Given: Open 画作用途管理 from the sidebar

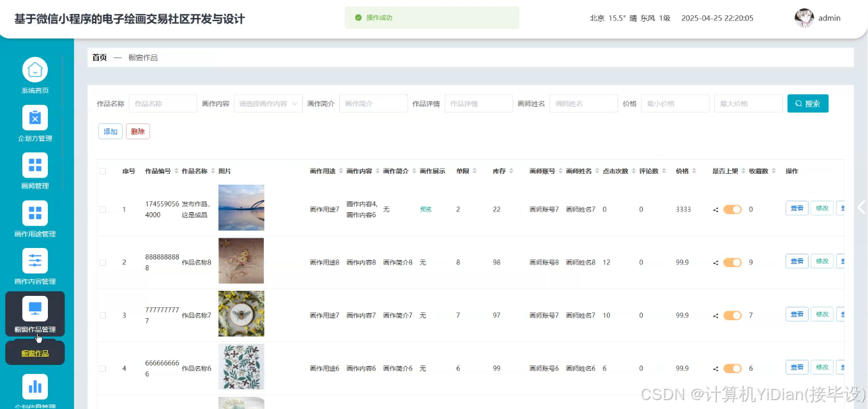Looking at the screenshot, I should [34, 213].
